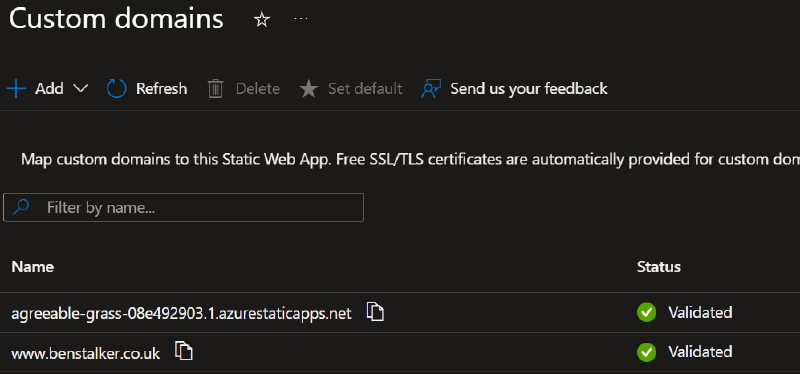Favorite the Custom domains page with the star
Viewport: 800px width, 374px height.
262,20
